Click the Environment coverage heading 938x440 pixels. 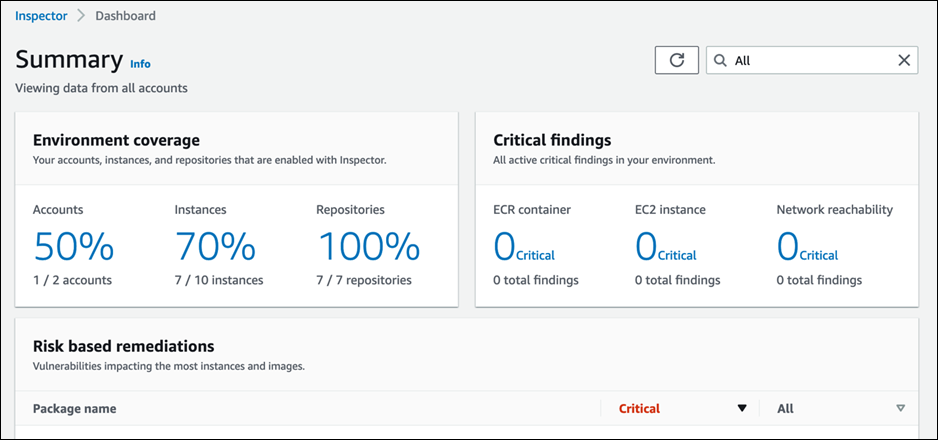(116, 140)
